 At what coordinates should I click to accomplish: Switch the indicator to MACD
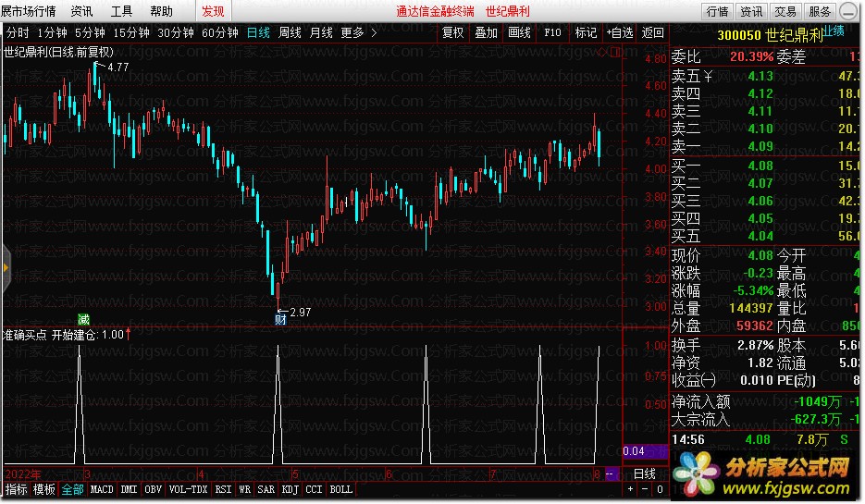(102, 489)
